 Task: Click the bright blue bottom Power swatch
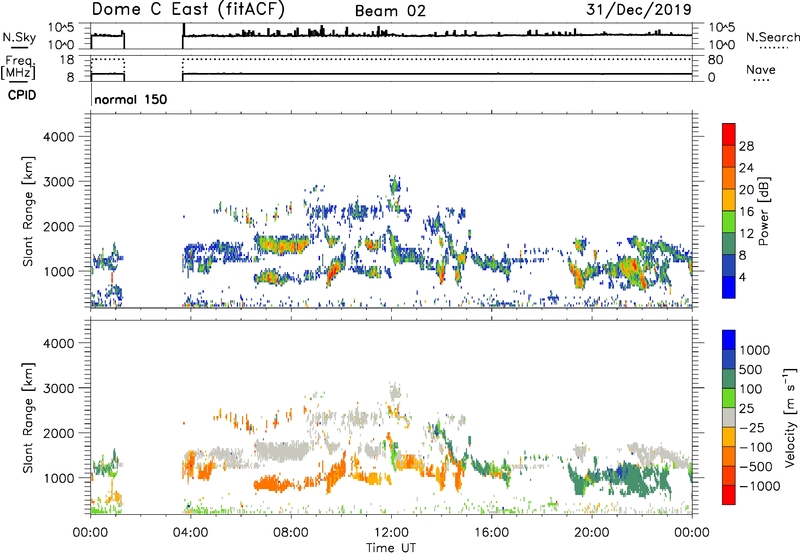click(729, 287)
